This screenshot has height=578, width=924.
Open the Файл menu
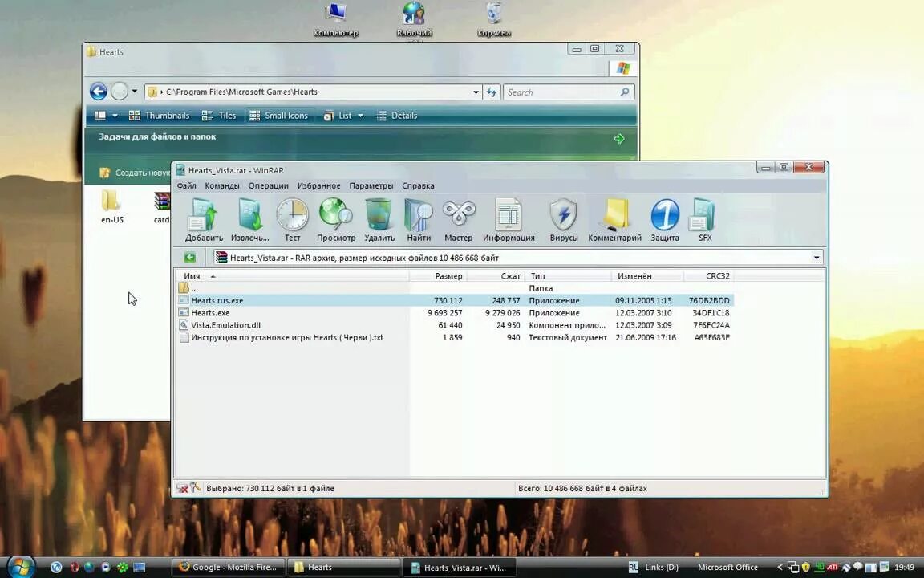click(x=186, y=185)
